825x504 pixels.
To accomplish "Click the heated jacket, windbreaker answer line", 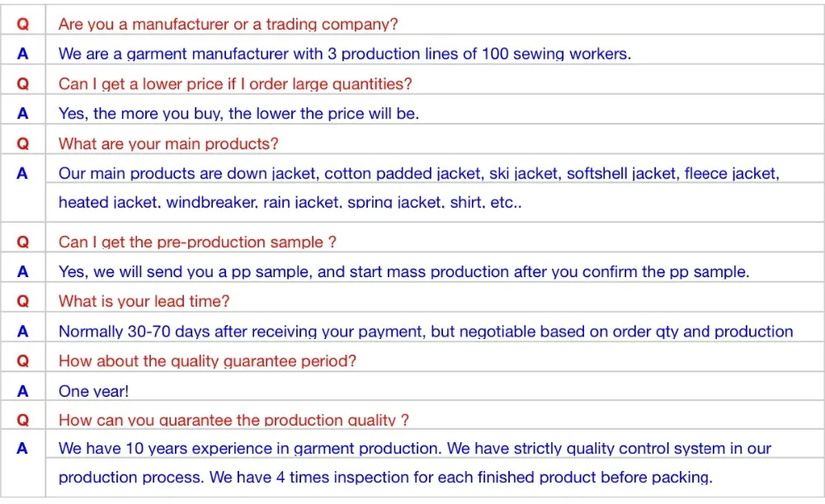I will (290, 202).
